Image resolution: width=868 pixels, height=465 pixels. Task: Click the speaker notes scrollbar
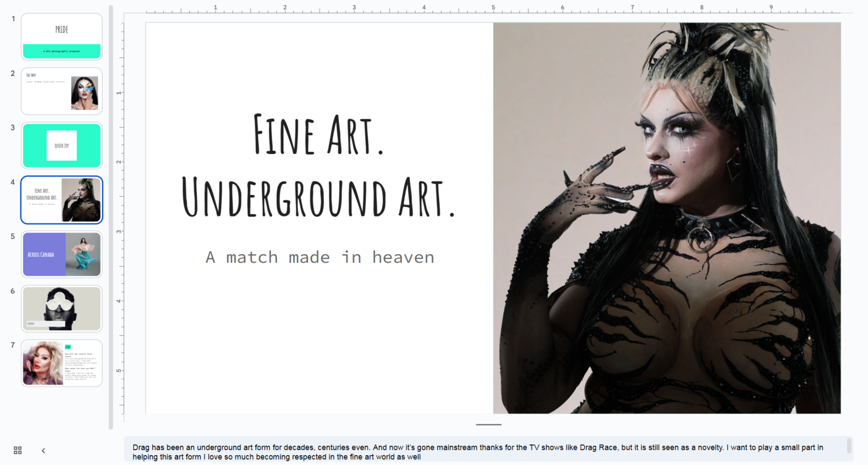coord(849,445)
